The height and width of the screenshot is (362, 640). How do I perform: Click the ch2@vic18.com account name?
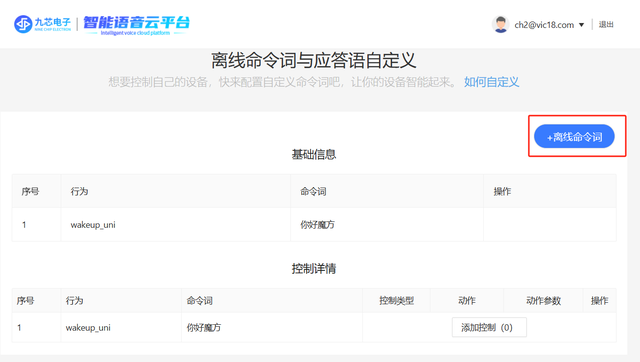point(544,25)
